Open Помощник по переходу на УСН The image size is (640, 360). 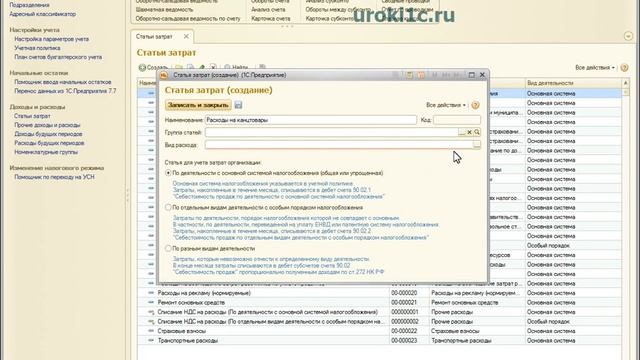tap(54, 177)
